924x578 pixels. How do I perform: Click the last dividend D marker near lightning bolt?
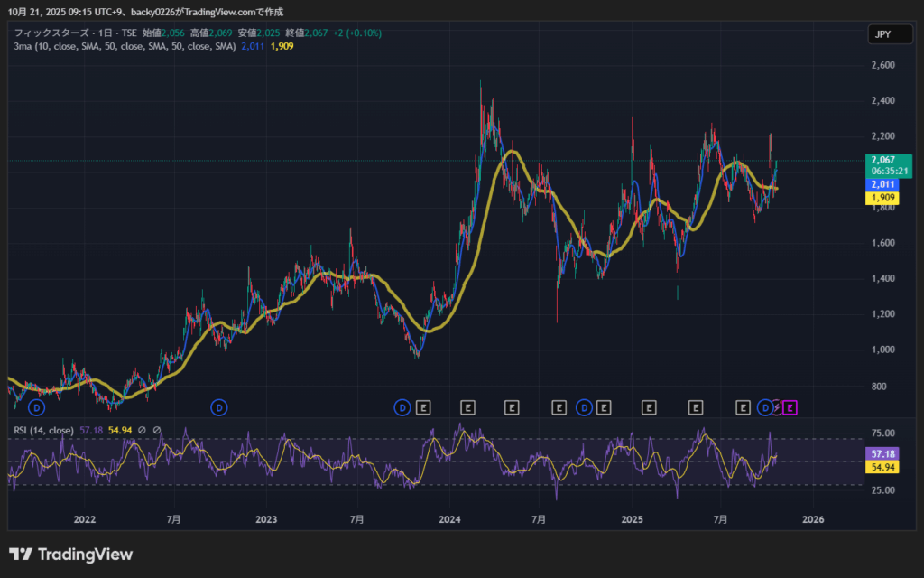(766, 408)
